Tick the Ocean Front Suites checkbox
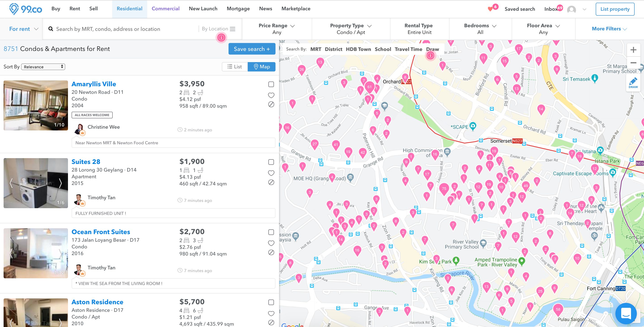Image resolution: width=644 pixels, height=327 pixels. [x=271, y=232]
